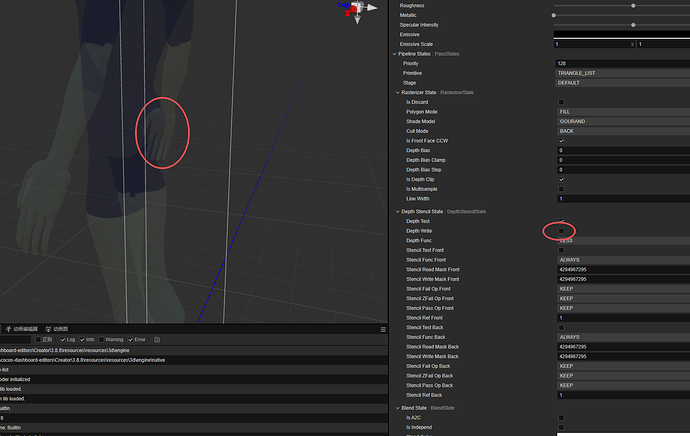Click the Line Width input field
Image resolution: width=690 pixels, height=436 pixels.
coord(624,199)
